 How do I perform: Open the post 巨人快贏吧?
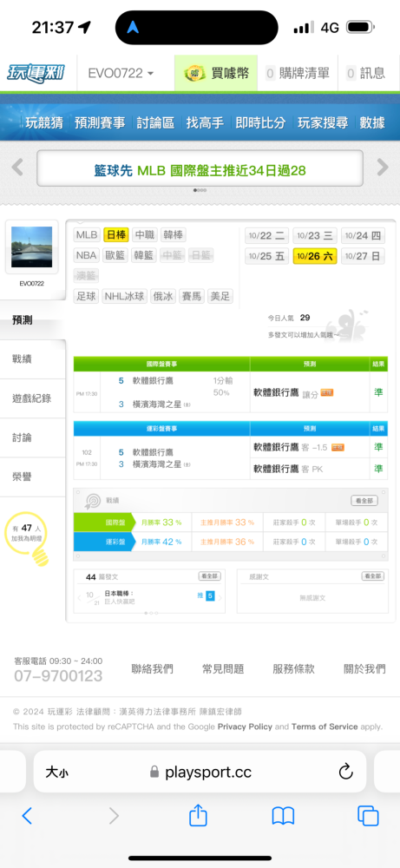pyautogui.click(x=120, y=602)
